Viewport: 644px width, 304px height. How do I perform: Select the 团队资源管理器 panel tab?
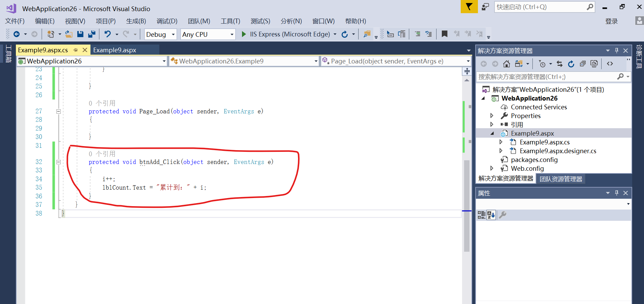point(561,178)
